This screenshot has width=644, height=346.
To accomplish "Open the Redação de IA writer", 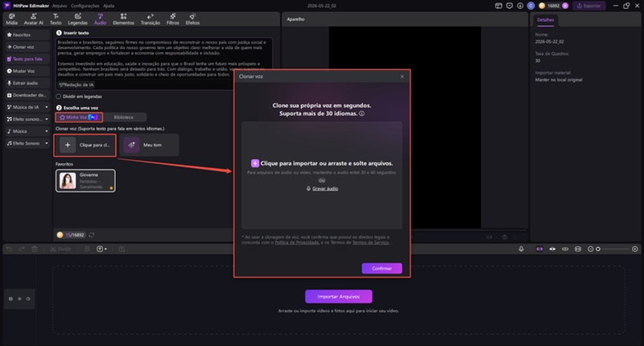I will point(76,84).
